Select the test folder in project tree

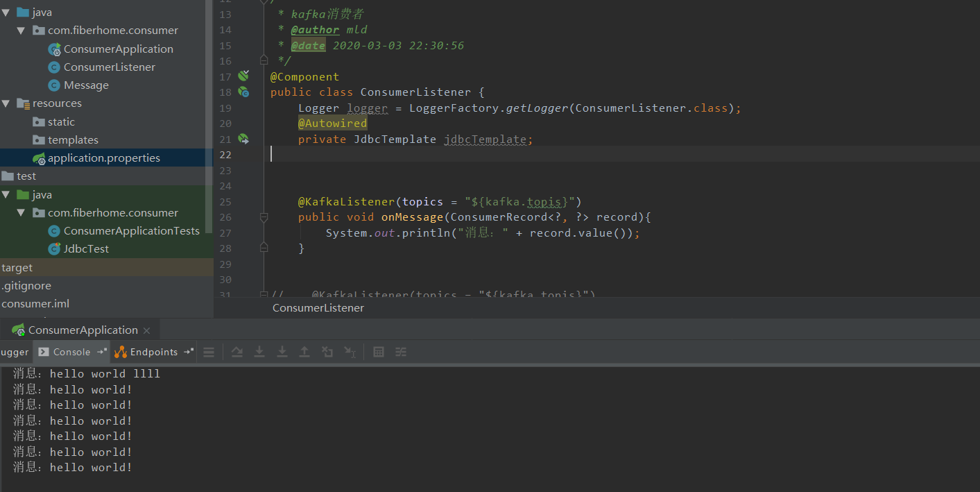[x=26, y=176]
